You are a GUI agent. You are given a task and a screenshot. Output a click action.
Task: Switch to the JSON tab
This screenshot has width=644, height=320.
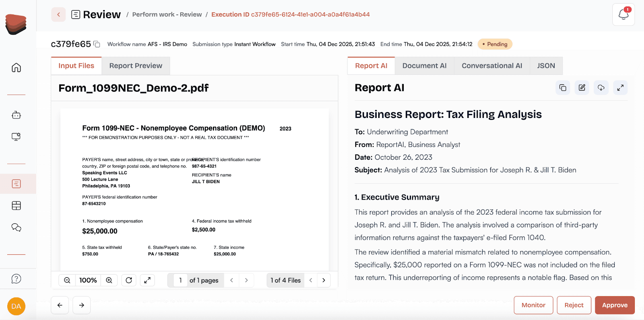click(546, 66)
